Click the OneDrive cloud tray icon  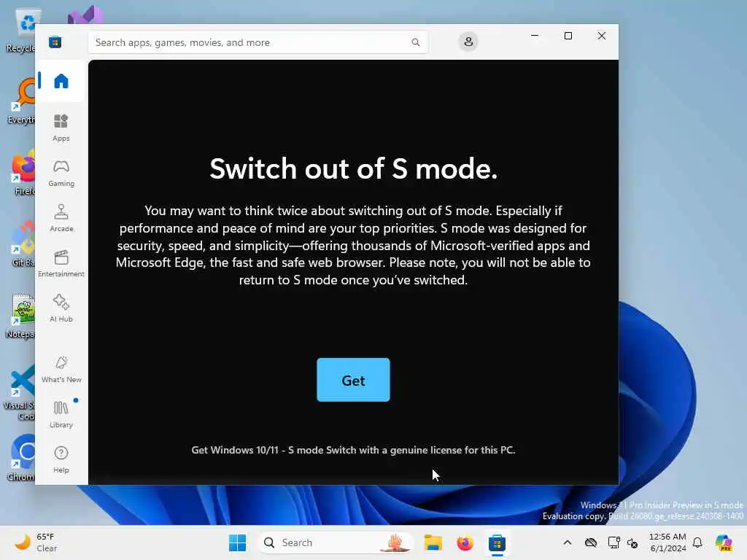(x=591, y=542)
